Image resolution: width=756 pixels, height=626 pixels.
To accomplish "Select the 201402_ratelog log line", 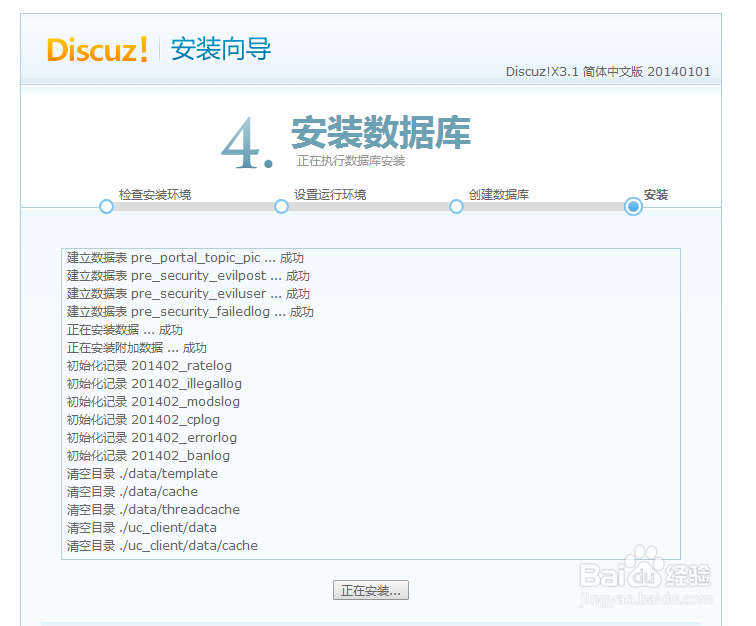I will (149, 366).
